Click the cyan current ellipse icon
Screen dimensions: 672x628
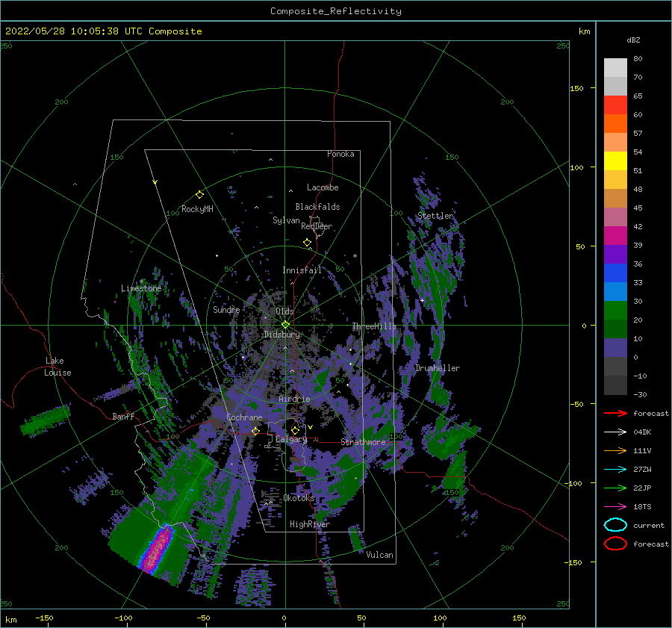615,525
